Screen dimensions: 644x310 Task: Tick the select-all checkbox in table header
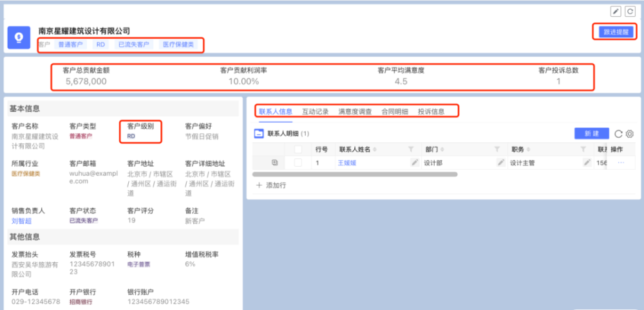[x=298, y=149]
